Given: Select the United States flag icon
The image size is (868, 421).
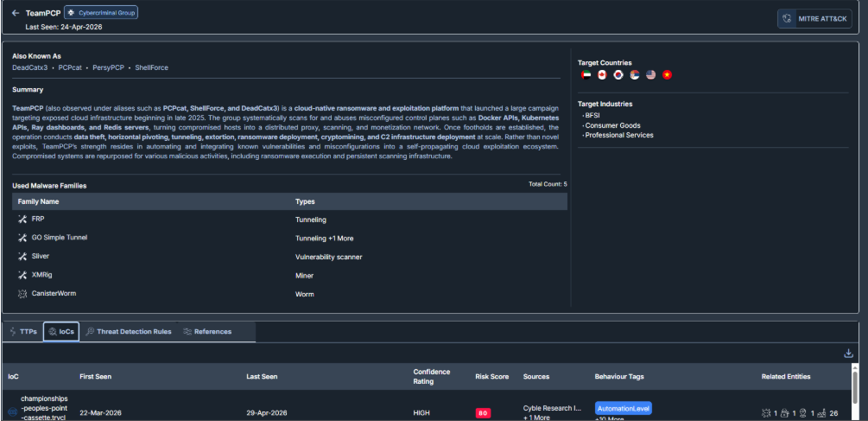Looking at the screenshot, I should (x=650, y=75).
